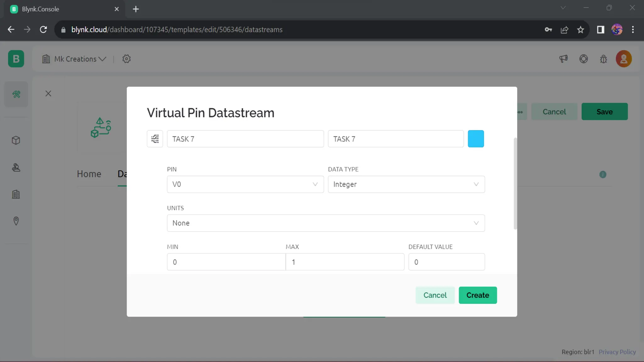The width and height of the screenshot is (644, 362).
Task: Click the MAX value input field
Action: (x=345, y=262)
